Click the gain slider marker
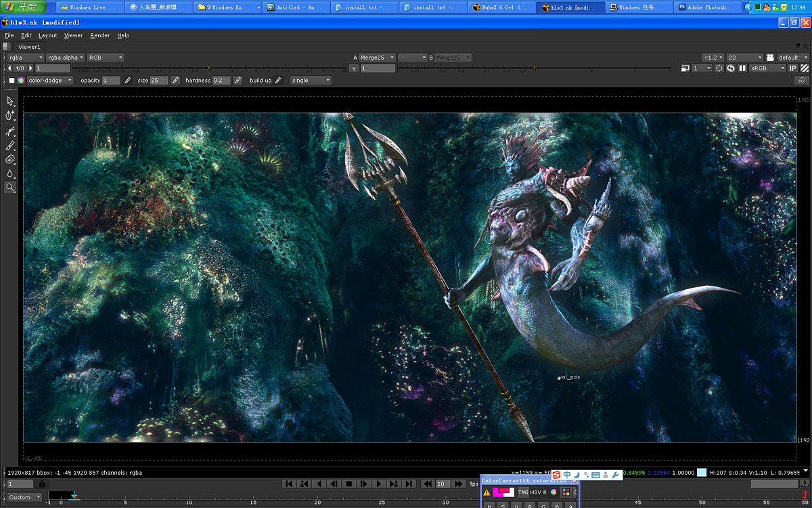 209,67
